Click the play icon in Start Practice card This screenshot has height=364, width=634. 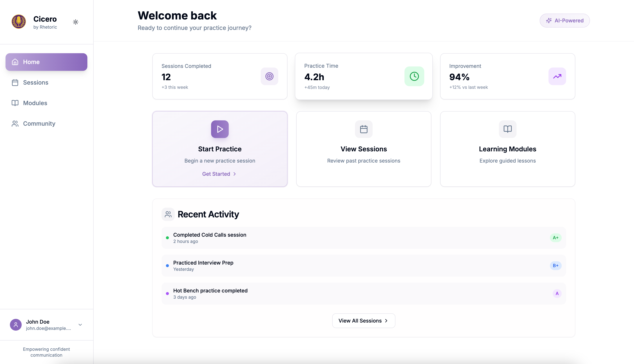pyautogui.click(x=220, y=129)
